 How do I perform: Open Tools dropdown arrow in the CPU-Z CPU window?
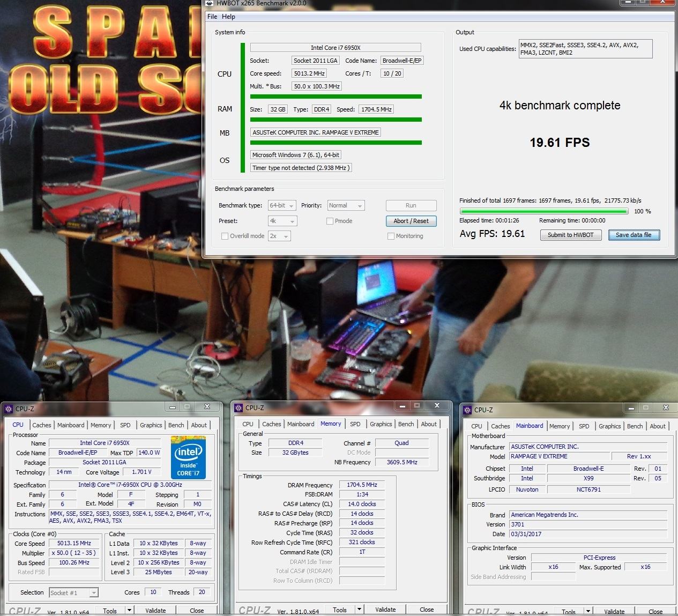129,610
